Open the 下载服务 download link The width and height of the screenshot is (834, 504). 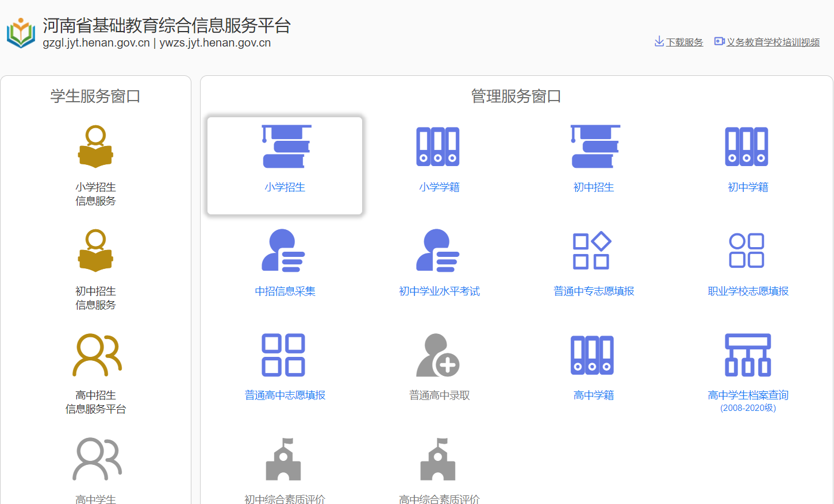coord(679,42)
